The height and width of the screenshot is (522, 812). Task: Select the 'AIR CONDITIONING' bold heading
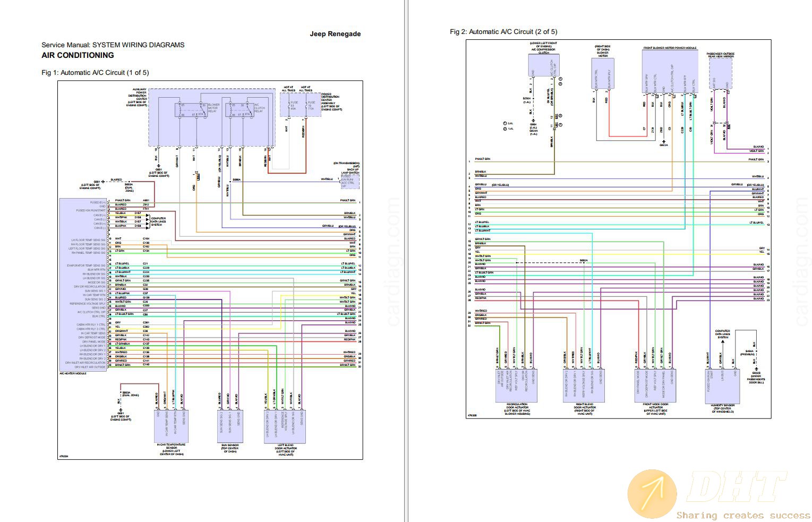pyautogui.click(x=78, y=55)
